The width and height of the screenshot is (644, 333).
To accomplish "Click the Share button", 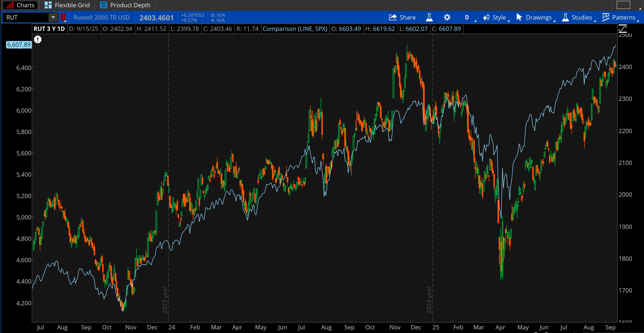I will pyautogui.click(x=402, y=17).
